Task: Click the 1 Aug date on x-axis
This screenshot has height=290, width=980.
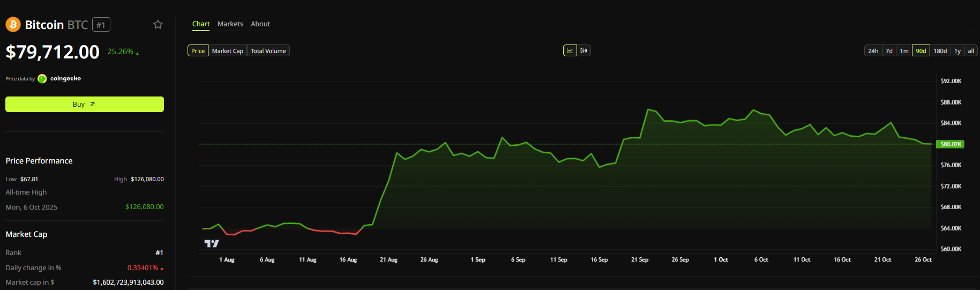Action: (227, 259)
